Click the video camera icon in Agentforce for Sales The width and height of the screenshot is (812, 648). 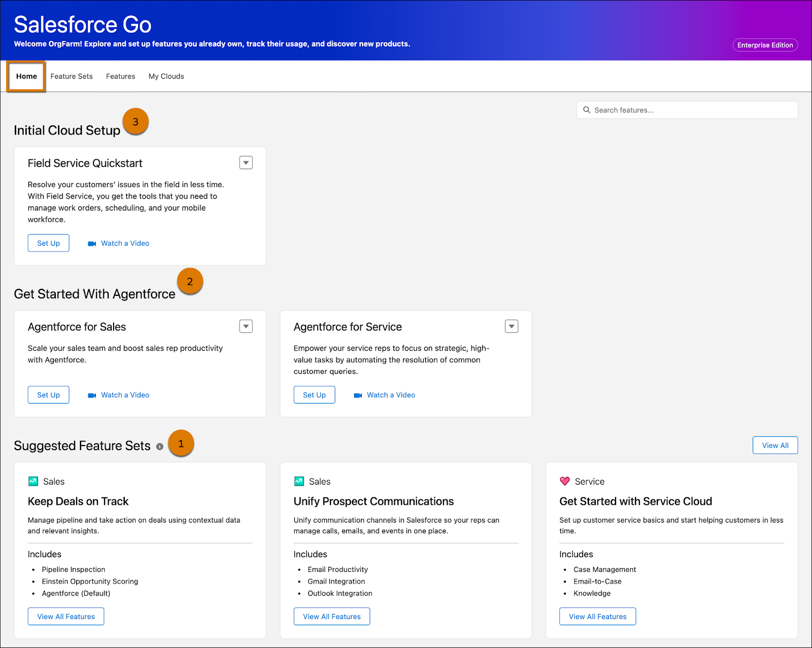[92, 396]
